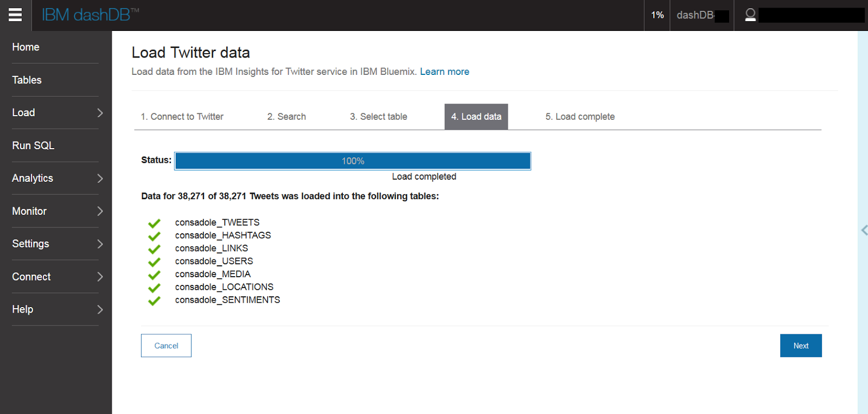Click the consadole_SENTIMENTS table name
Viewport: 868px width, 414px height.
coord(227,300)
